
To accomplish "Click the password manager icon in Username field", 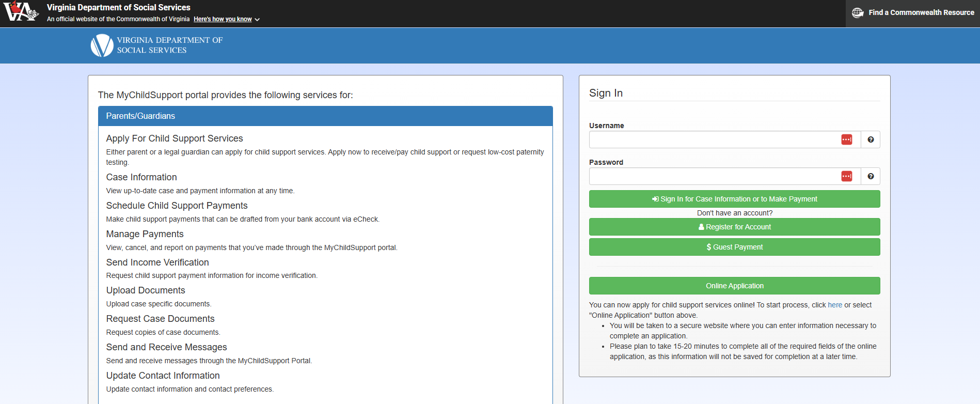I will coord(847,139).
